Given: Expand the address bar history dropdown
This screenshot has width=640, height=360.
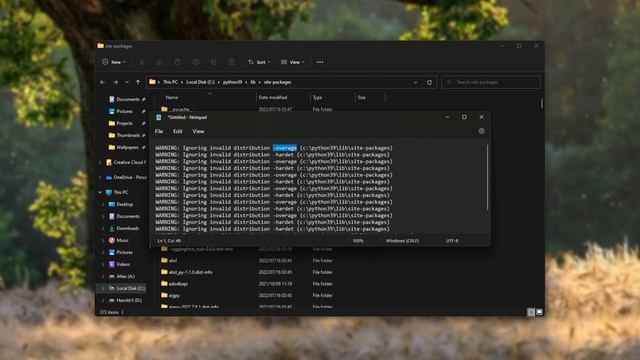Looking at the screenshot, I should tap(415, 82).
